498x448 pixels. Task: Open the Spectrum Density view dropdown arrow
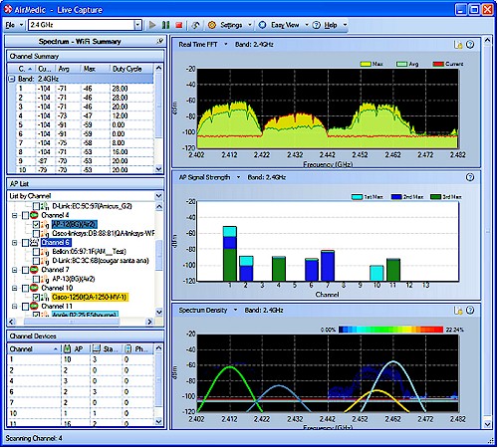point(236,310)
